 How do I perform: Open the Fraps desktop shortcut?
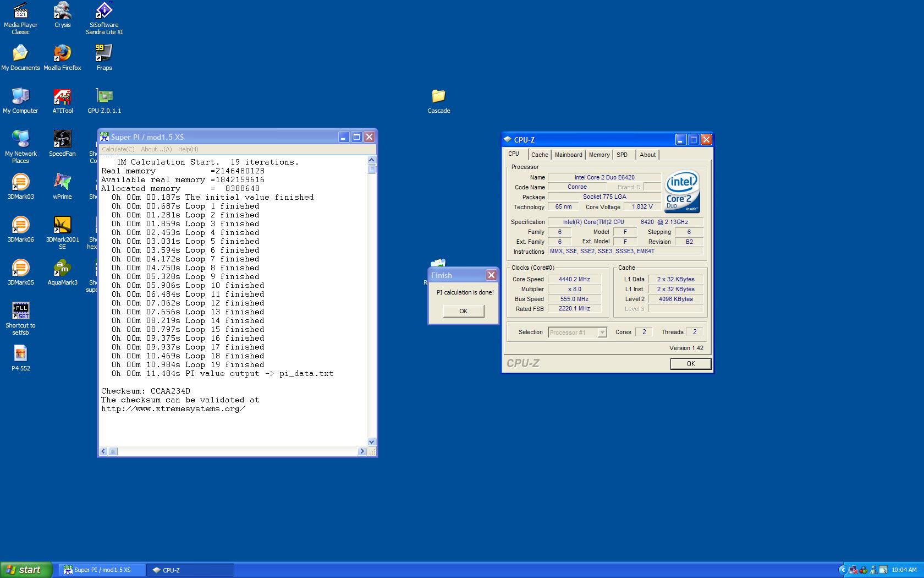click(104, 58)
